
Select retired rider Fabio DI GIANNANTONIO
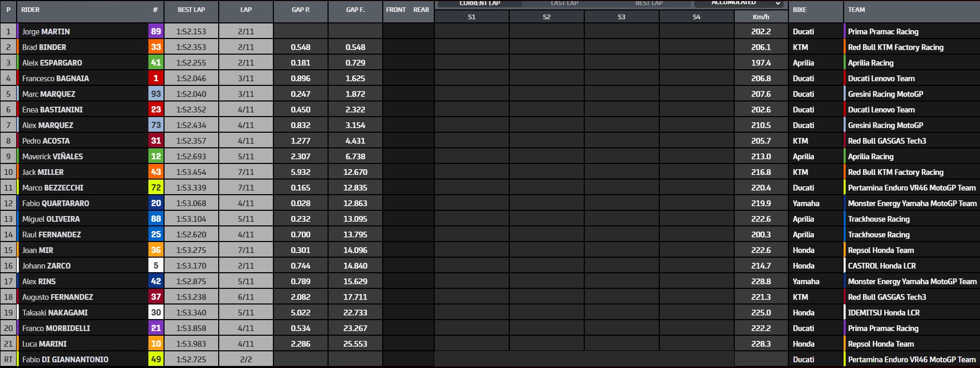pyautogui.click(x=65, y=360)
